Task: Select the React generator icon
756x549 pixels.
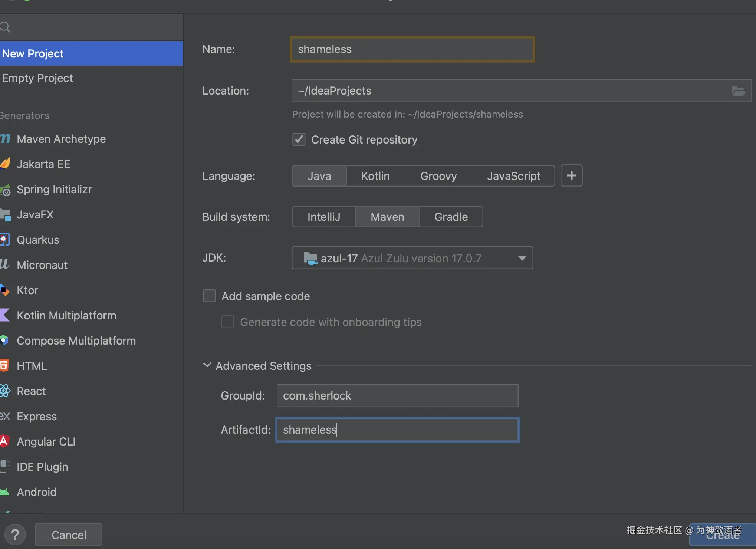Action: click(x=5, y=391)
